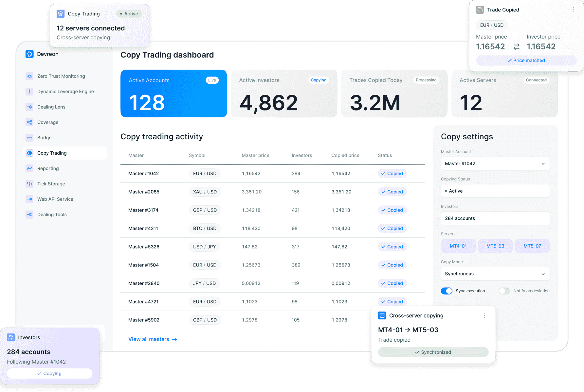
Task: Click the Copying Status Active field
Action: (x=495, y=191)
